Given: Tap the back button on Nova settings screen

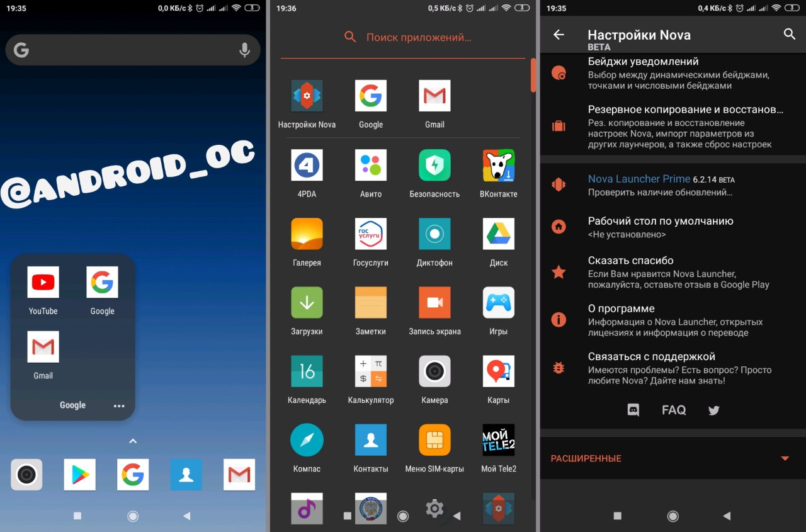Looking at the screenshot, I should pos(727,516).
